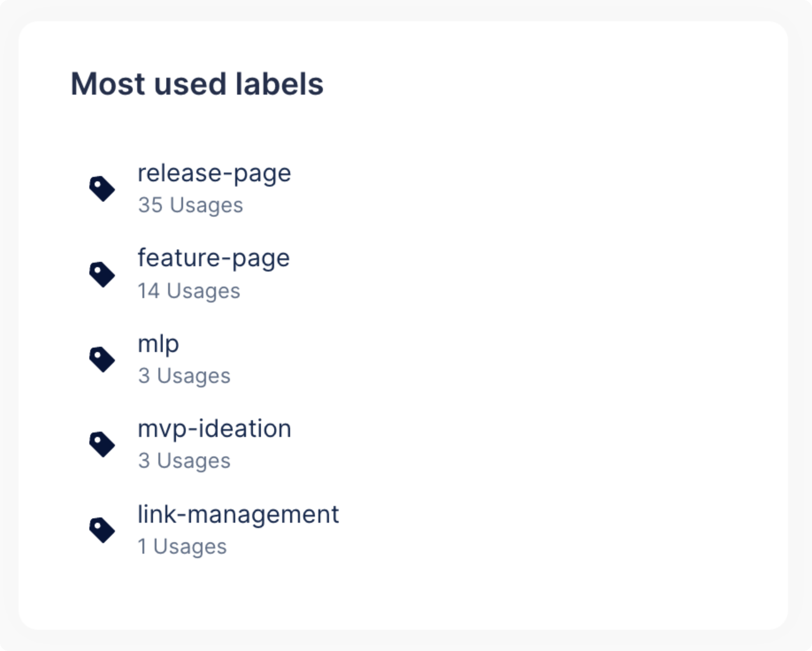Open the link-management label

click(238, 514)
